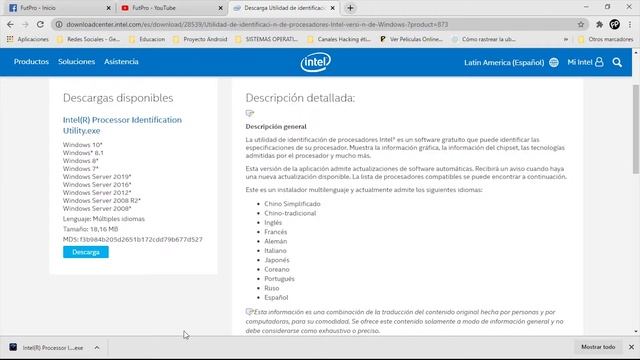Bookmark this page with the star icon

tap(581, 24)
